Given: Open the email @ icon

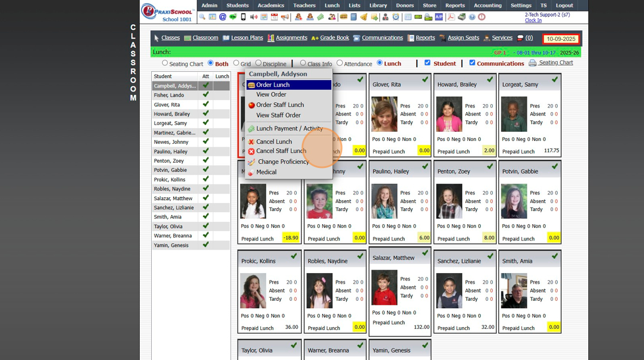Looking at the screenshot, I should [x=223, y=17].
